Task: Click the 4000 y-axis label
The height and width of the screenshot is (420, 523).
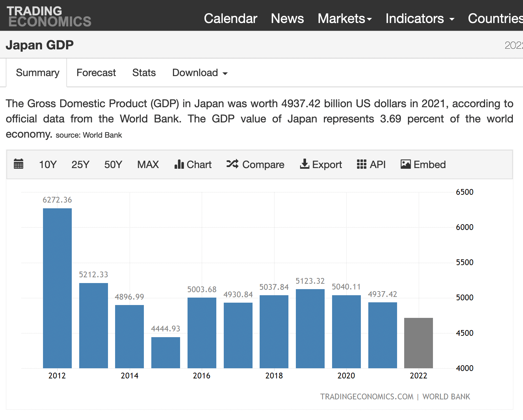Action: tap(464, 368)
